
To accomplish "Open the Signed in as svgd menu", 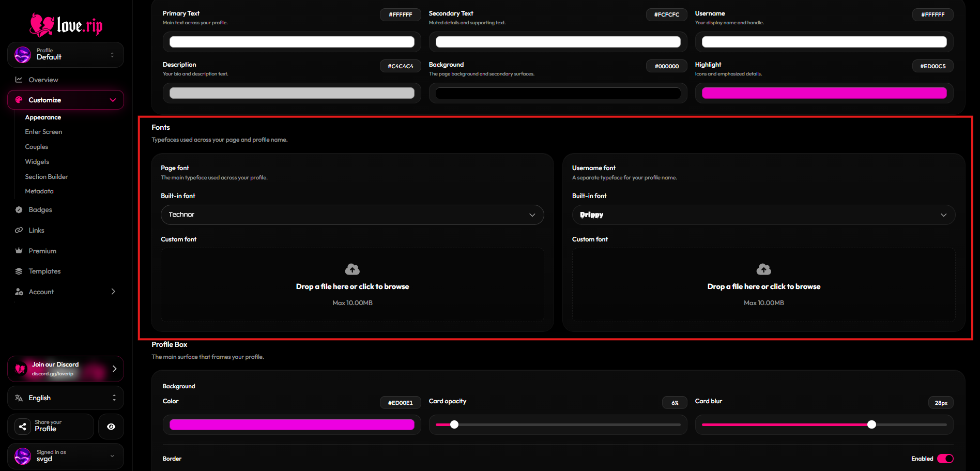I will point(66,456).
